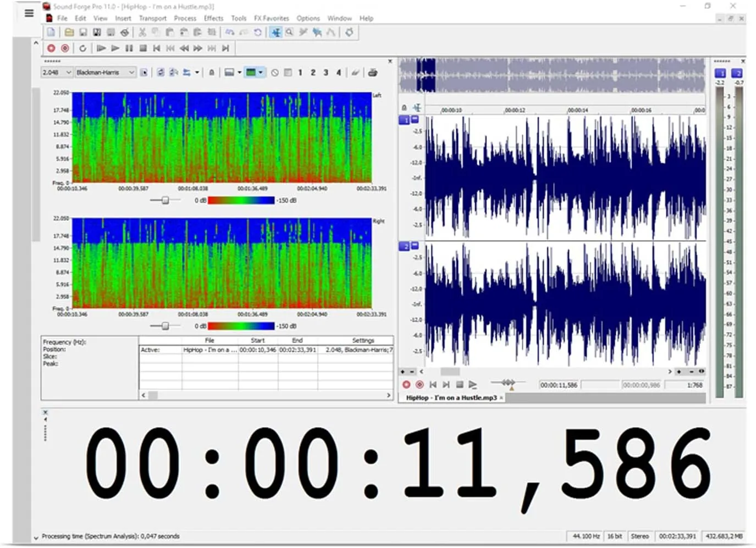
Task: Open the FX Favorites menu
Action: click(x=271, y=18)
